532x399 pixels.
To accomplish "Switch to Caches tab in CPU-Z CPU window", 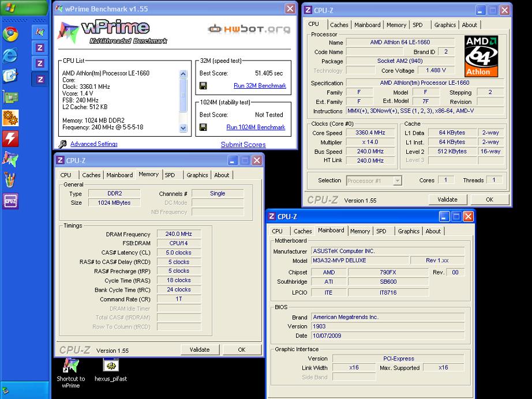I will click(x=339, y=25).
